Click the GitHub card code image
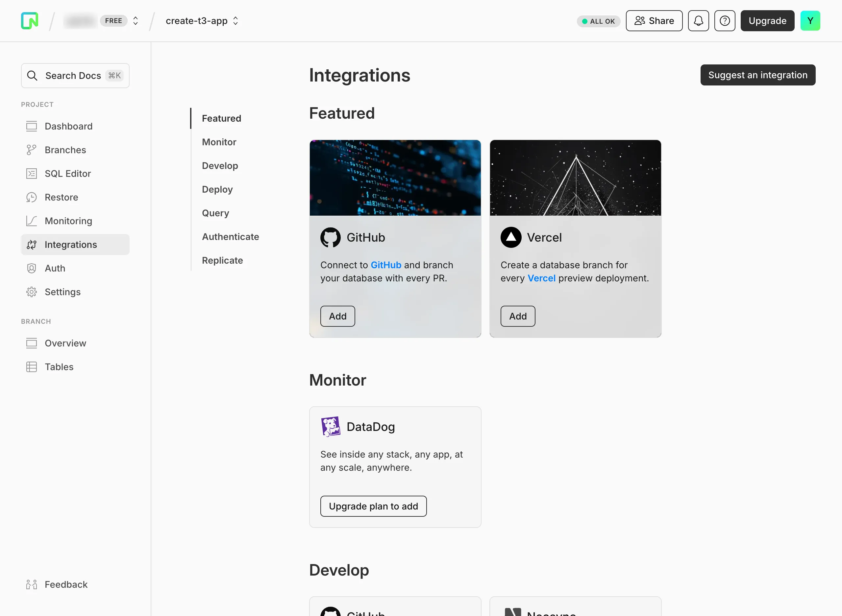 point(395,178)
